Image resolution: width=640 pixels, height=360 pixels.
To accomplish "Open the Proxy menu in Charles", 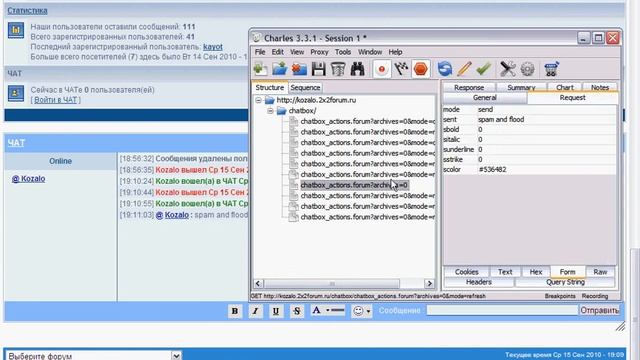I will pos(319,52).
